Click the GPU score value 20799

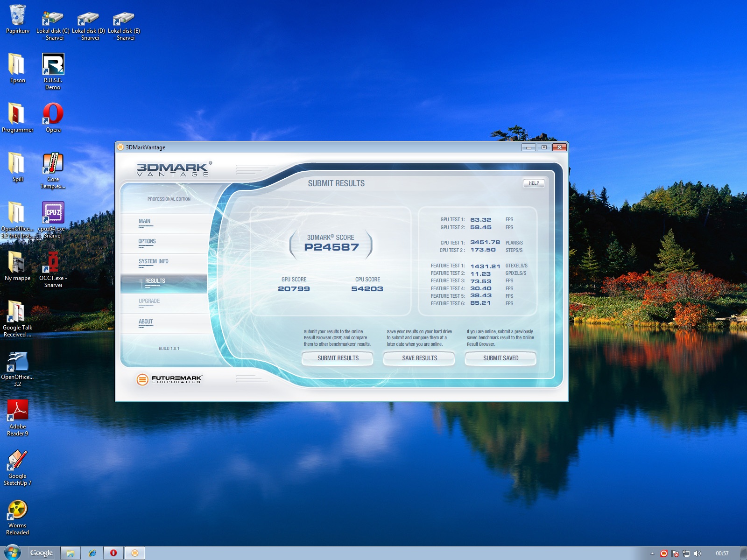(x=294, y=289)
